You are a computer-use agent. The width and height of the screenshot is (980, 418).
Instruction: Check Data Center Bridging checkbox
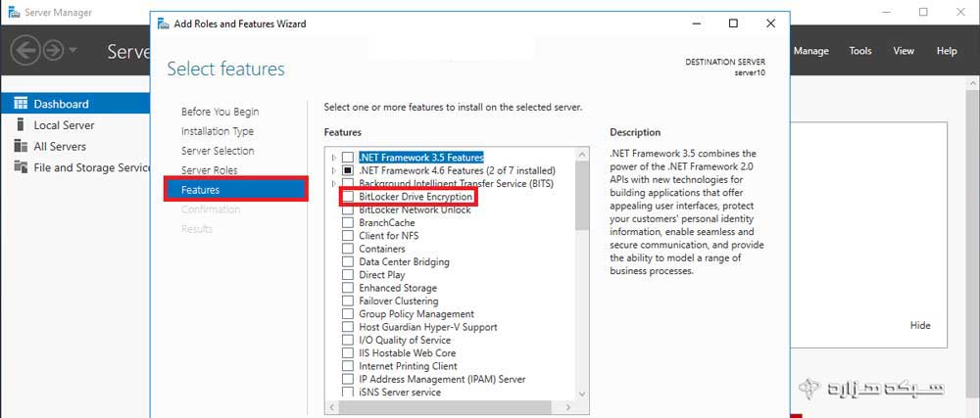(348, 262)
